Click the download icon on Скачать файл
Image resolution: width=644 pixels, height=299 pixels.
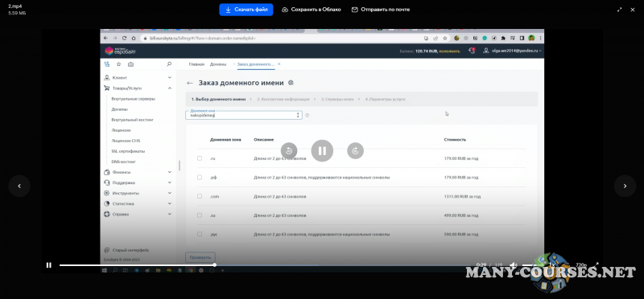(228, 10)
